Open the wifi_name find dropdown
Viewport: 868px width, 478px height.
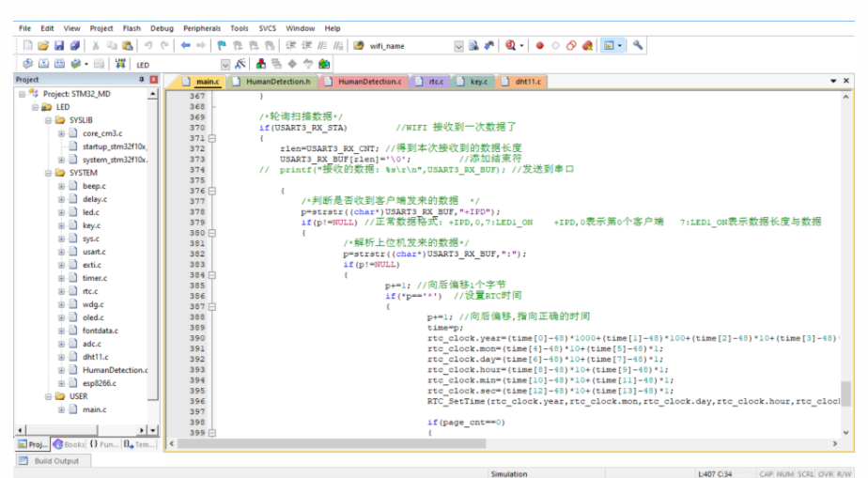[x=459, y=46]
